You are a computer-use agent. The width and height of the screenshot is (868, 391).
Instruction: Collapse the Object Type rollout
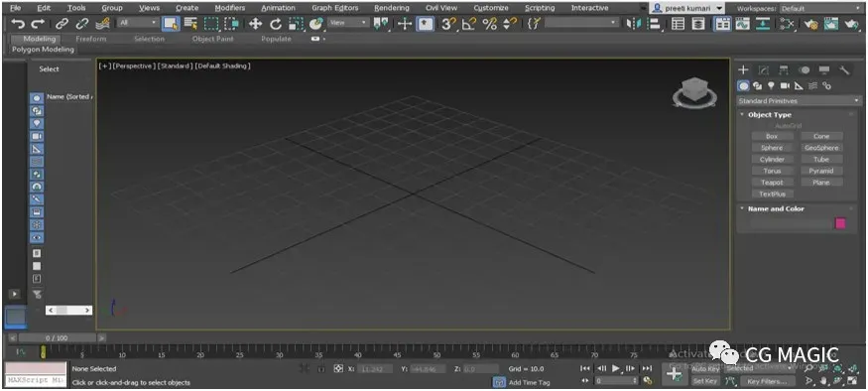tap(770, 115)
